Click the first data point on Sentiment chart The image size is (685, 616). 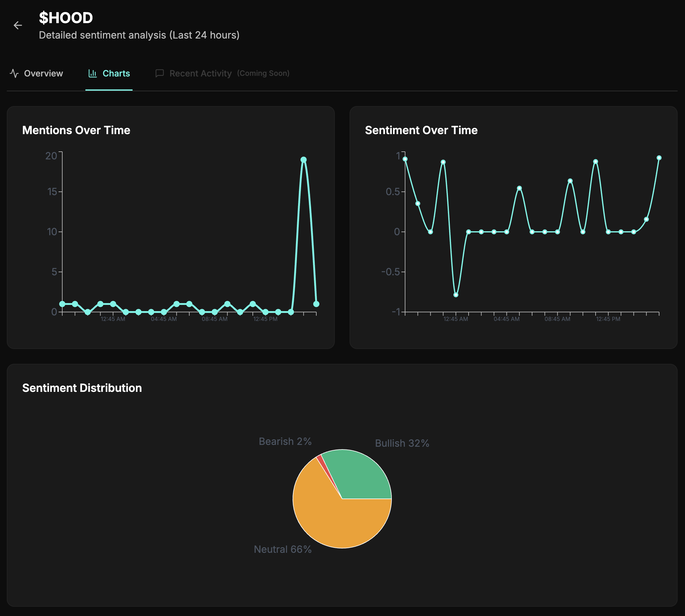(x=405, y=159)
